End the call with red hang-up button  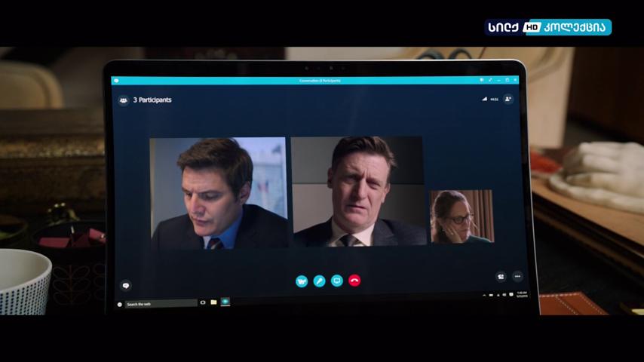(354, 281)
